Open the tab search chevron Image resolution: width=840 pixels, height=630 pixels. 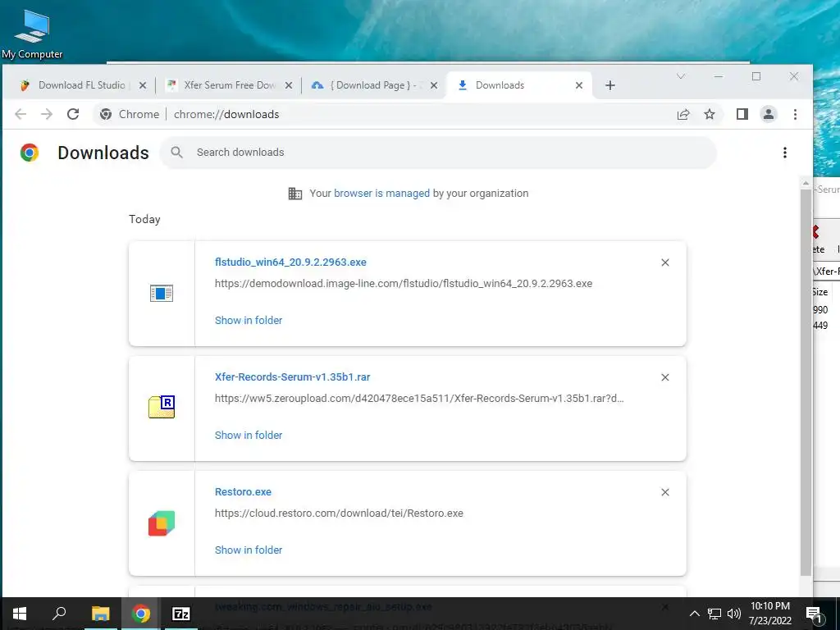pyautogui.click(x=681, y=76)
